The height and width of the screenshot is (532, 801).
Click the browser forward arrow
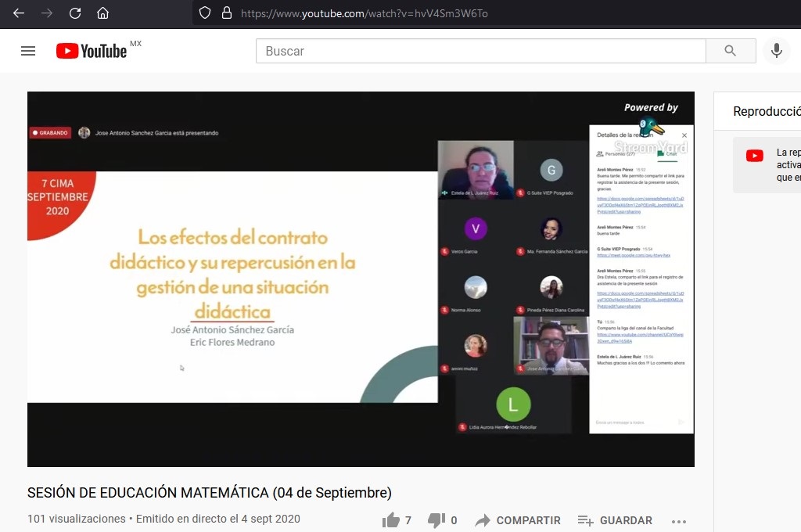tap(47, 13)
